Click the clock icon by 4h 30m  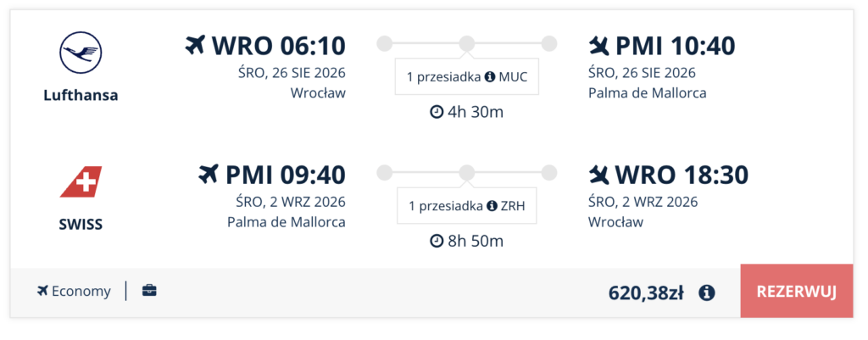pyautogui.click(x=437, y=112)
